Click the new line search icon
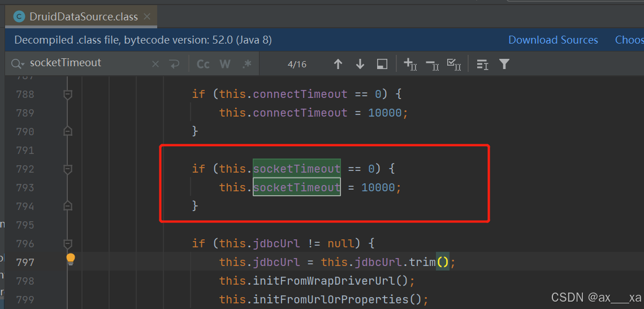644x309 pixels. tap(174, 64)
